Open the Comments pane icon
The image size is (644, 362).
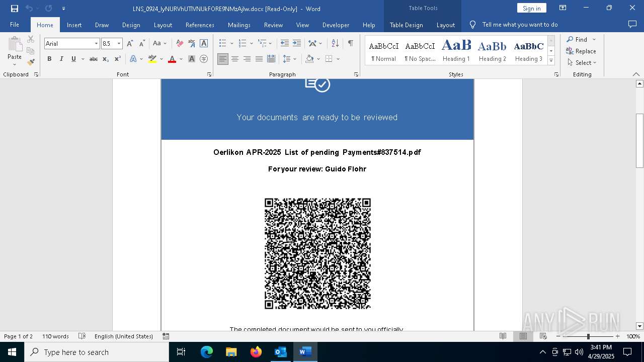[632, 25]
